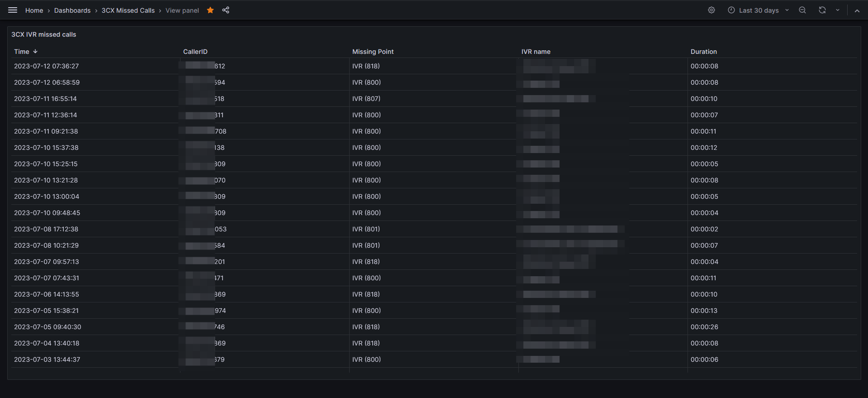Open the main navigation hamburger menu
Image resolution: width=868 pixels, height=398 pixels.
click(x=12, y=10)
